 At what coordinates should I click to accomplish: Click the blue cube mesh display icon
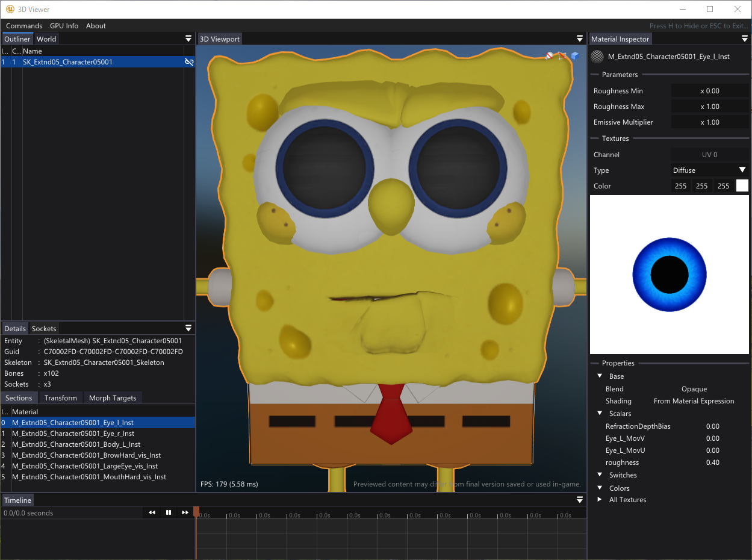(575, 56)
